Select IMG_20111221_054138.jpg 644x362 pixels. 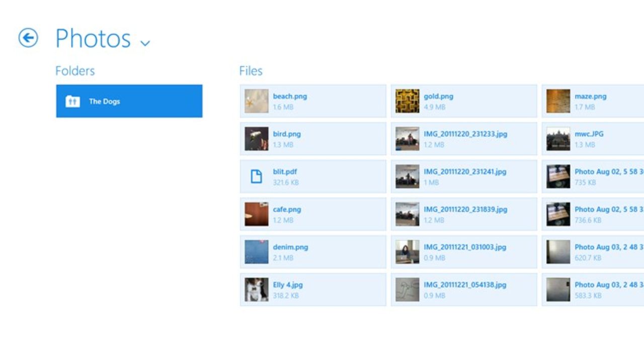(463, 289)
